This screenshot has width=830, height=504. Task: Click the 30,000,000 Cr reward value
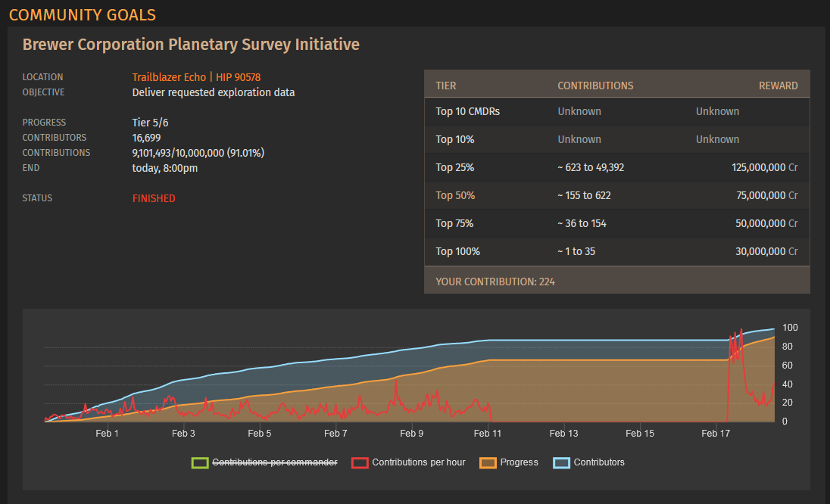click(x=766, y=252)
